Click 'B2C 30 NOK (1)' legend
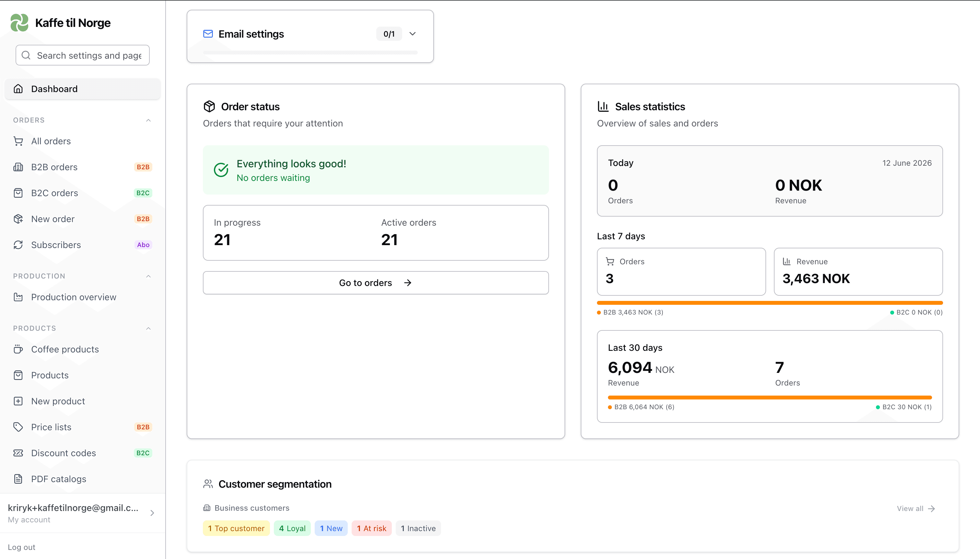 pyautogui.click(x=904, y=407)
